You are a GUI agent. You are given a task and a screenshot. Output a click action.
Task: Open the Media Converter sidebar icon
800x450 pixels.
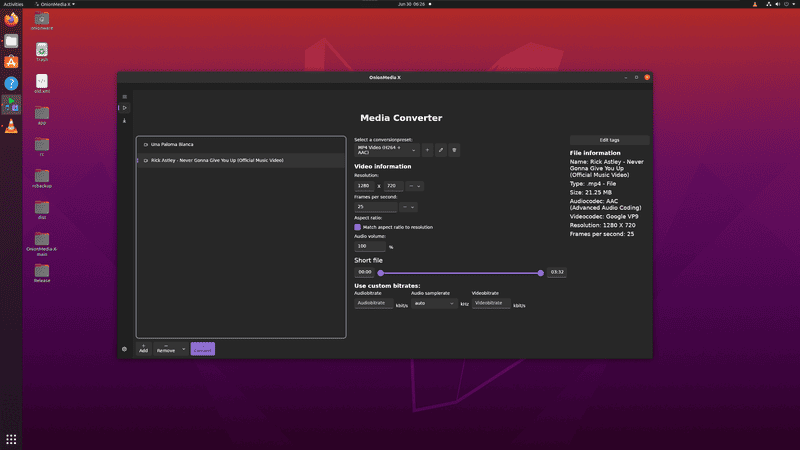pyautogui.click(x=125, y=108)
